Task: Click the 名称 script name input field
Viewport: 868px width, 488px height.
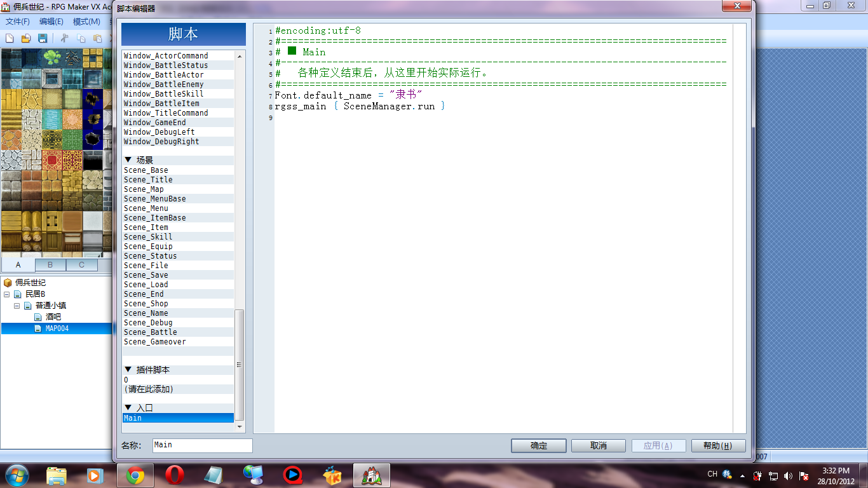Action: (203, 445)
